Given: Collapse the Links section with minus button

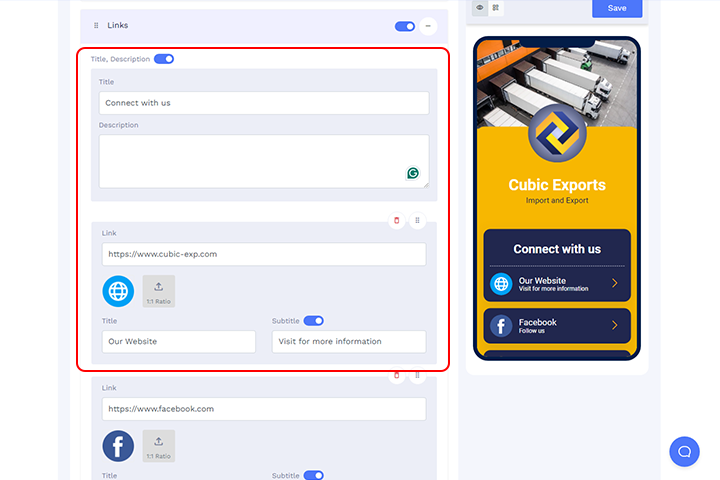Looking at the screenshot, I should [428, 26].
